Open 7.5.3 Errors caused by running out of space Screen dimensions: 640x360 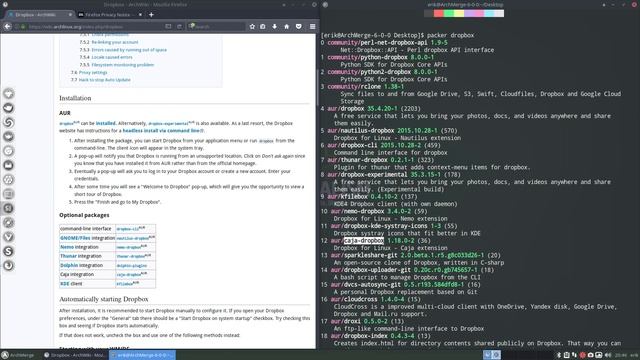pyautogui.click(x=129, y=50)
